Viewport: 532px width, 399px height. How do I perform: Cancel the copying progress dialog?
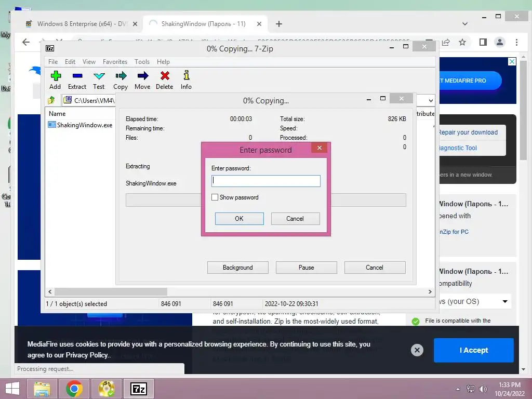[375, 268]
